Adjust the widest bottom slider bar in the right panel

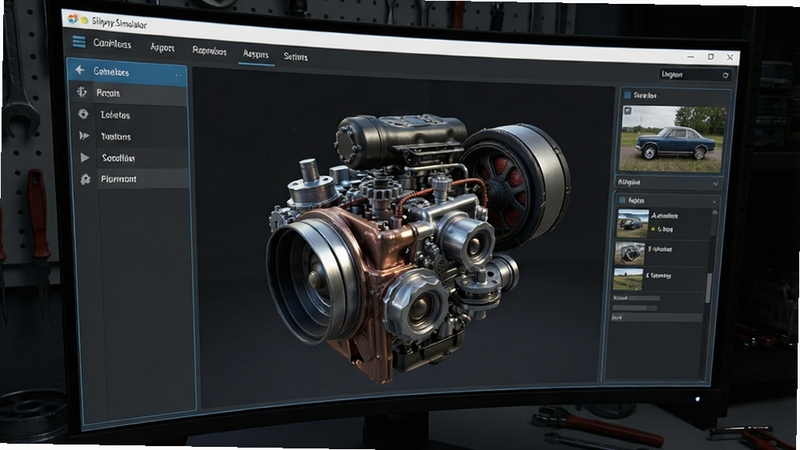click(657, 318)
